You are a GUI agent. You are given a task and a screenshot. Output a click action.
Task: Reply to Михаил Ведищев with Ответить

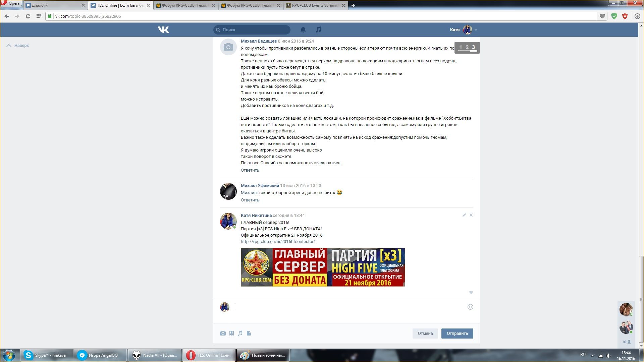[250, 170]
